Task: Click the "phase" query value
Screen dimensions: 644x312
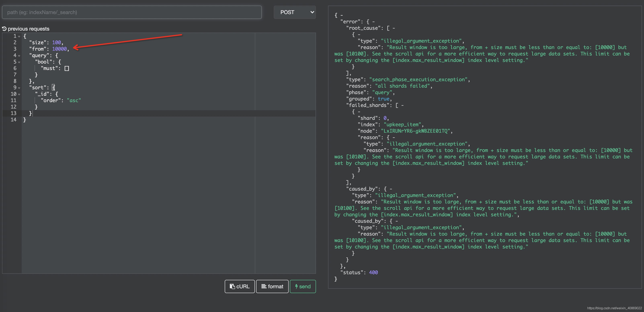Action: tap(382, 92)
